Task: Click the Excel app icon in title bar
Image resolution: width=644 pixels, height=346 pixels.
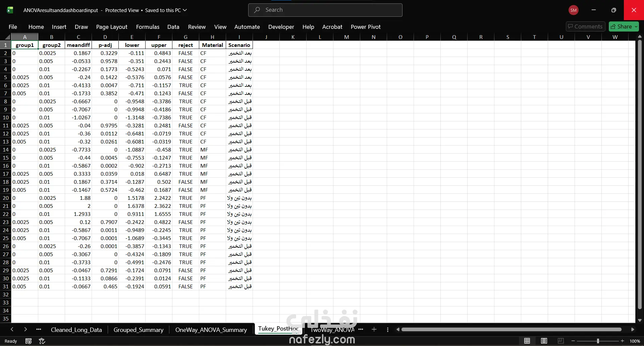Action: click(x=10, y=10)
